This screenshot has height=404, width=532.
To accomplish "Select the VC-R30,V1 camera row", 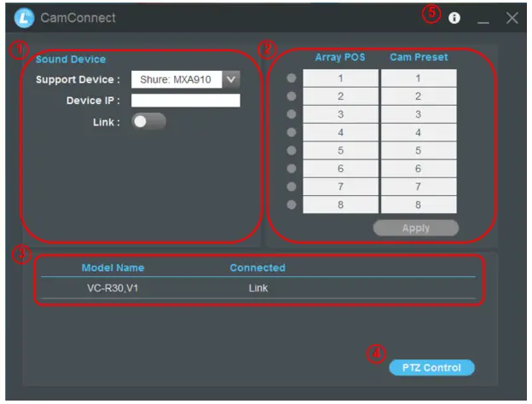I will point(258,288).
